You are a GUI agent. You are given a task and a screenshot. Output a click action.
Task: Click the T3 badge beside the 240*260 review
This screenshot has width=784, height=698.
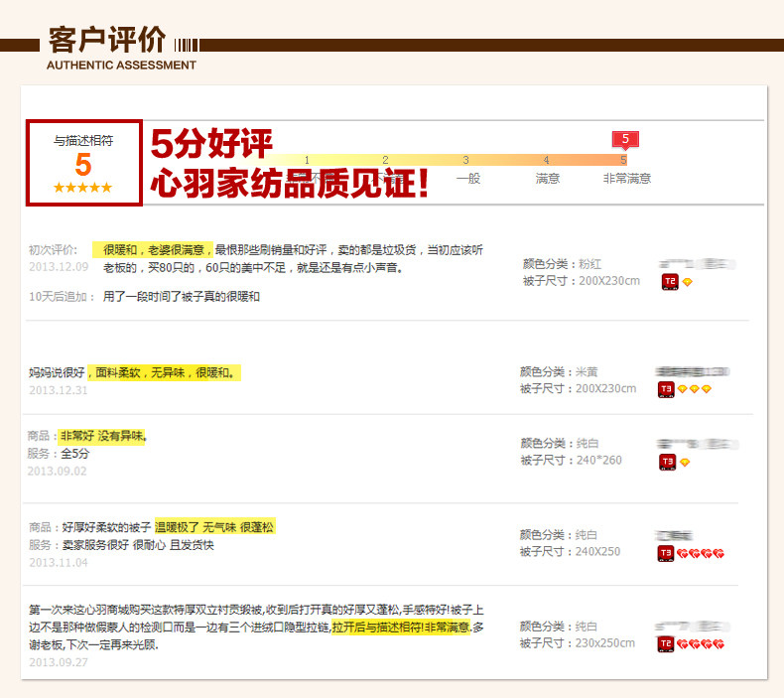pyautogui.click(x=668, y=462)
